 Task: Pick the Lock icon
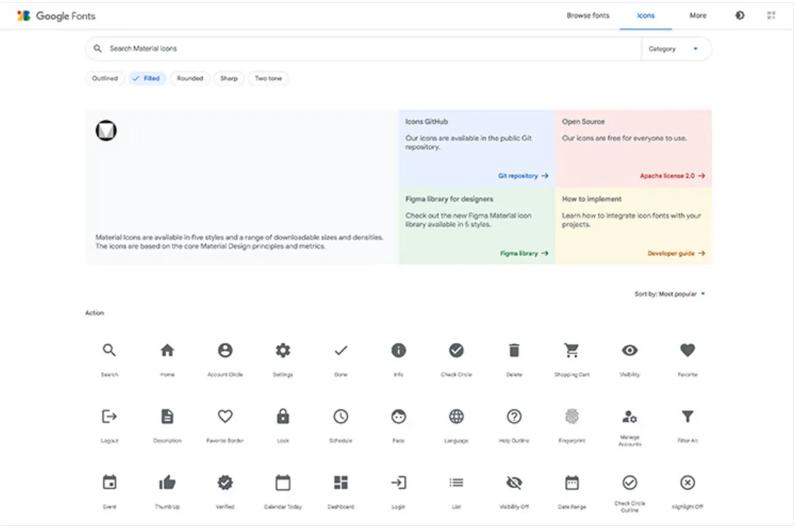(283, 416)
